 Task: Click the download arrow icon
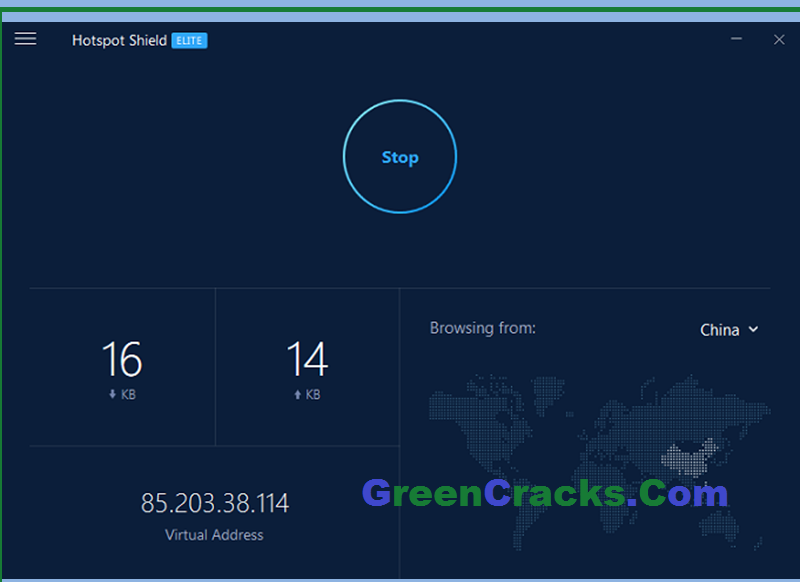pyautogui.click(x=113, y=394)
